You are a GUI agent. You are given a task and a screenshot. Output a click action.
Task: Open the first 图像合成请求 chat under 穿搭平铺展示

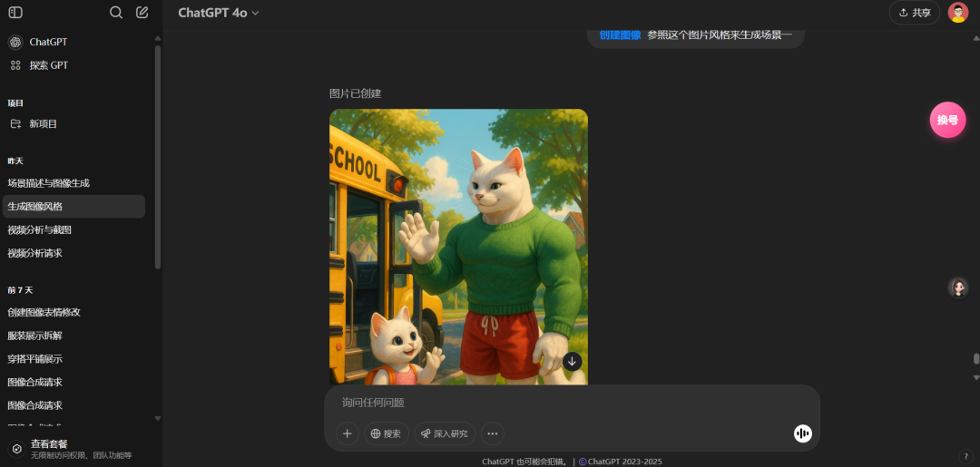point(73,382)
